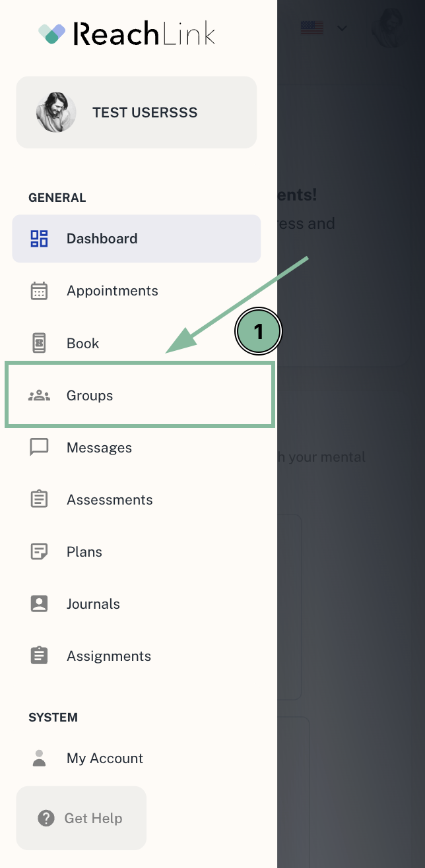Select the Dashboard menu entry

137,239
